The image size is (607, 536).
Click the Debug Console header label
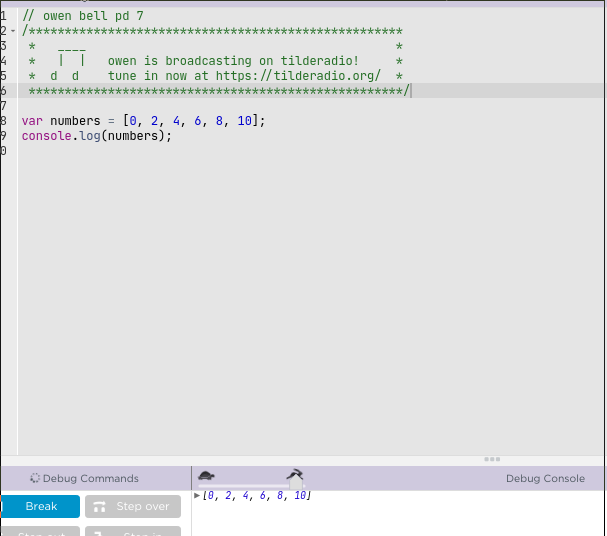(545, 479)
